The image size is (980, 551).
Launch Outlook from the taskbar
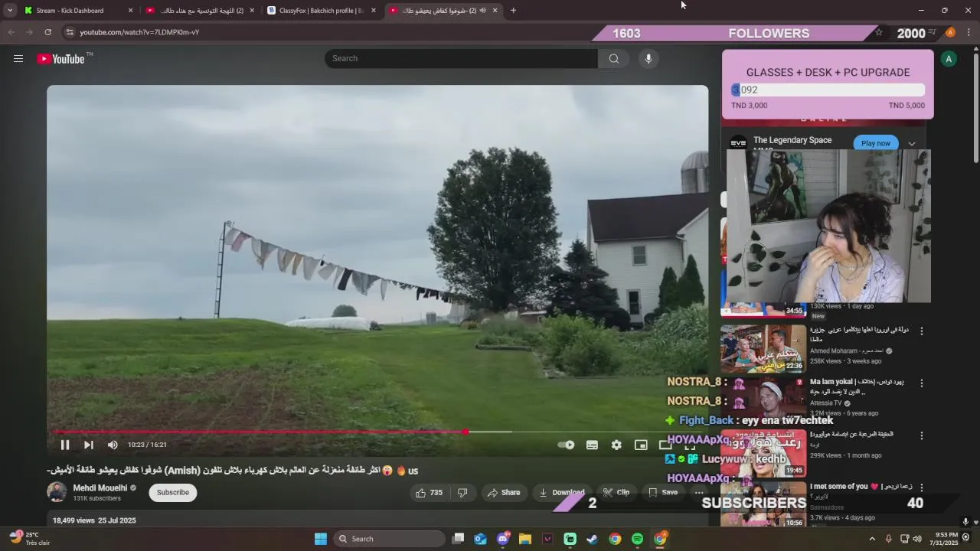pos(480,539)
